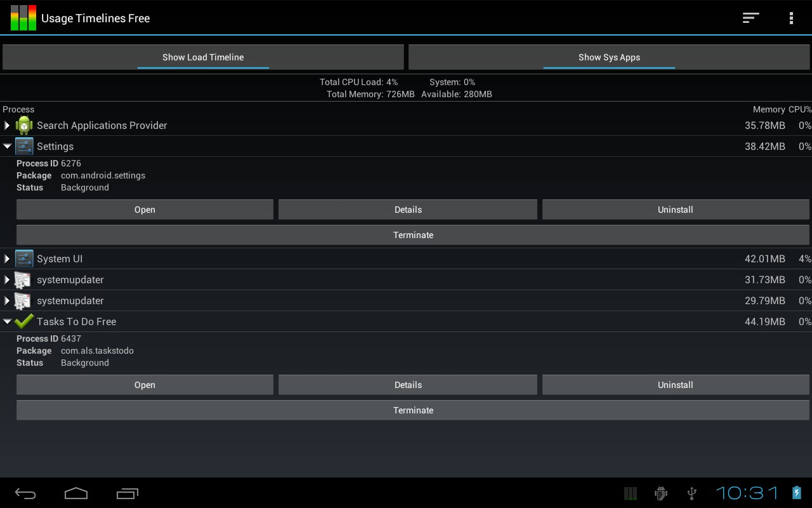Viewport: 812px width, 508px height.
Task: Click the 42.01MB memory value for System UI
Action: [765, 258]
